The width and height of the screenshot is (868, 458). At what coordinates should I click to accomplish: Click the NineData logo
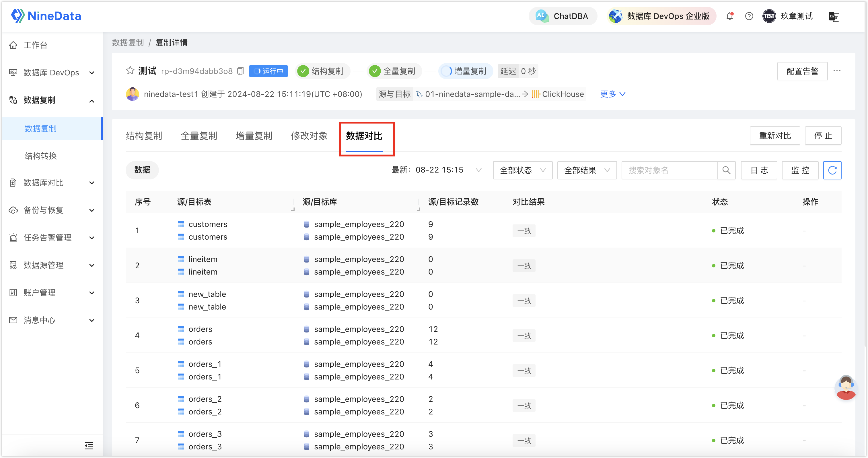coord(46,16)
